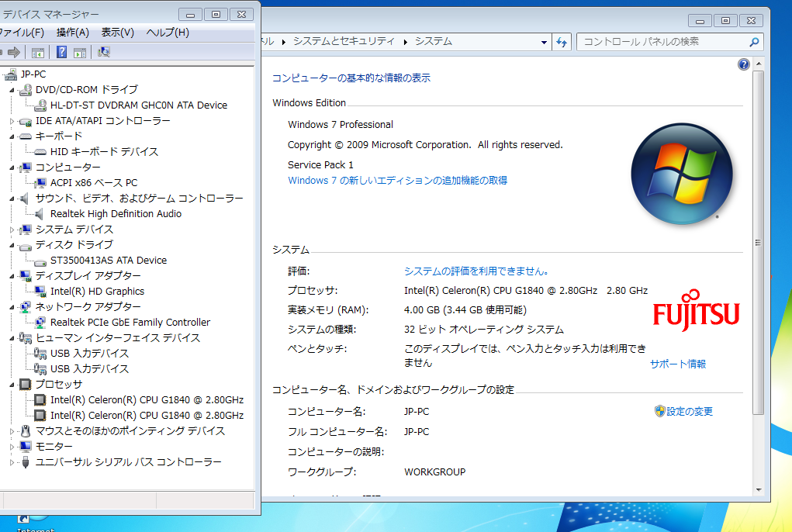Viewport: 792px width, 532px height.
Task: Click the help icon in System window
Action: pos(743,64)
